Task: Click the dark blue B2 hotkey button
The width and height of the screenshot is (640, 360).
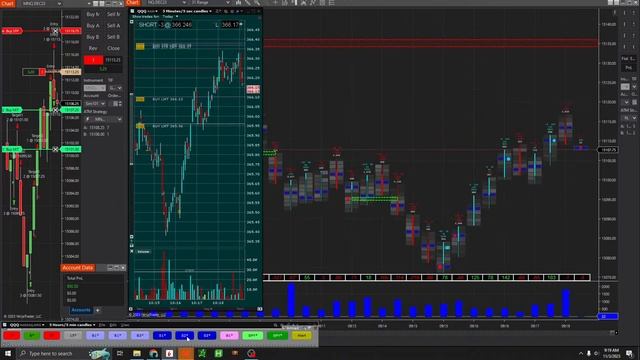Action: pyautogui.click(x=184, y=336)
